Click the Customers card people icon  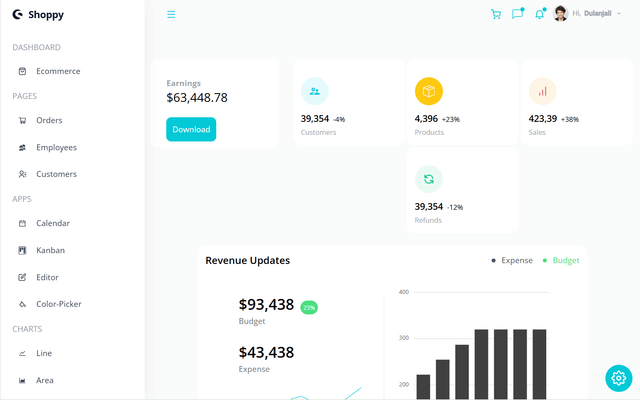pyautogui.click(x=315, y=91)
